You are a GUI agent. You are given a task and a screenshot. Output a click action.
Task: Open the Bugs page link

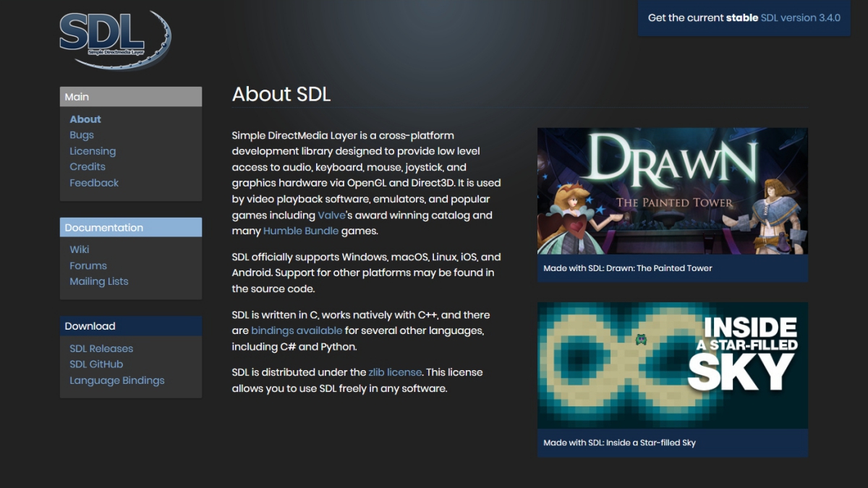tap(82, 135)
